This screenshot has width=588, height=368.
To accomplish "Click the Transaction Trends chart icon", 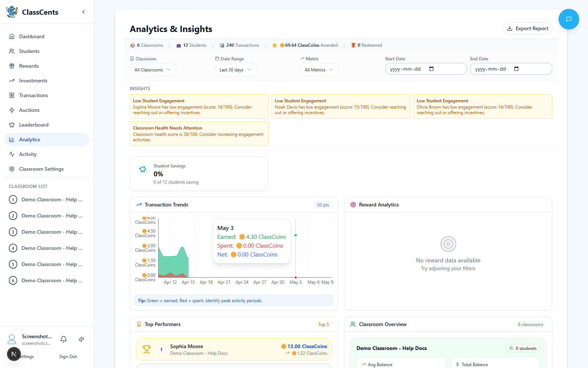I will (x=139, y=205).
